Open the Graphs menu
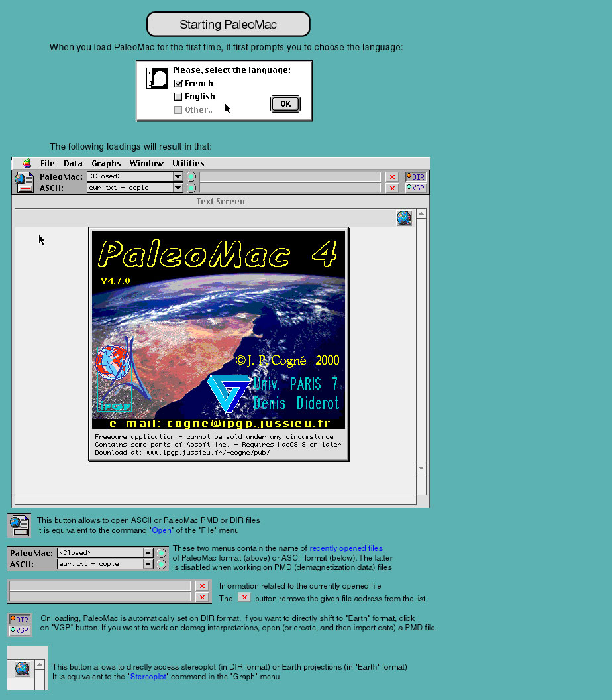612x700 pixels. point(106,163)
